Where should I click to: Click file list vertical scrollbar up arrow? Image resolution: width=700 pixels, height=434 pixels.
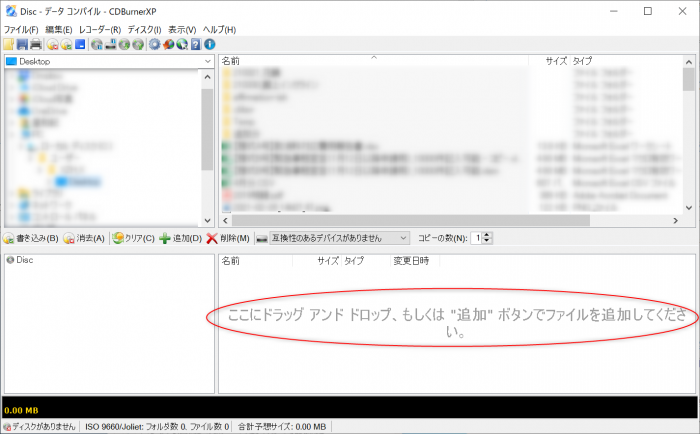[x=689, y=62]
